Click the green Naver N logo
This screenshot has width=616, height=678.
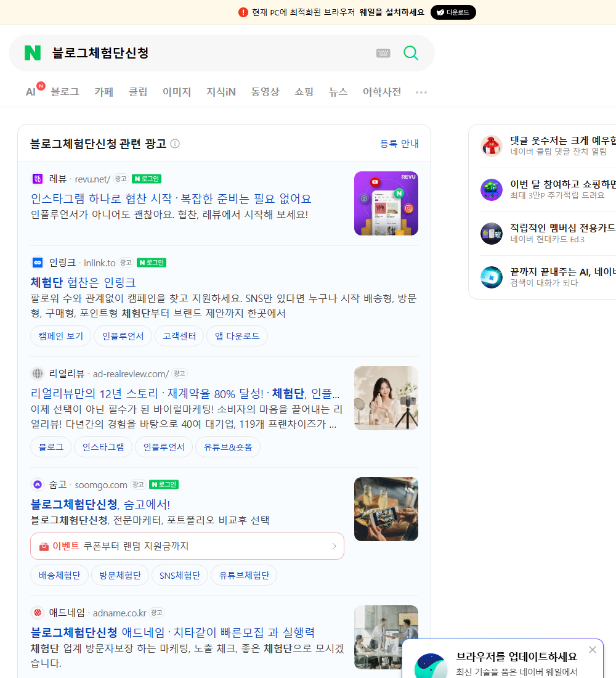[33, 53]
